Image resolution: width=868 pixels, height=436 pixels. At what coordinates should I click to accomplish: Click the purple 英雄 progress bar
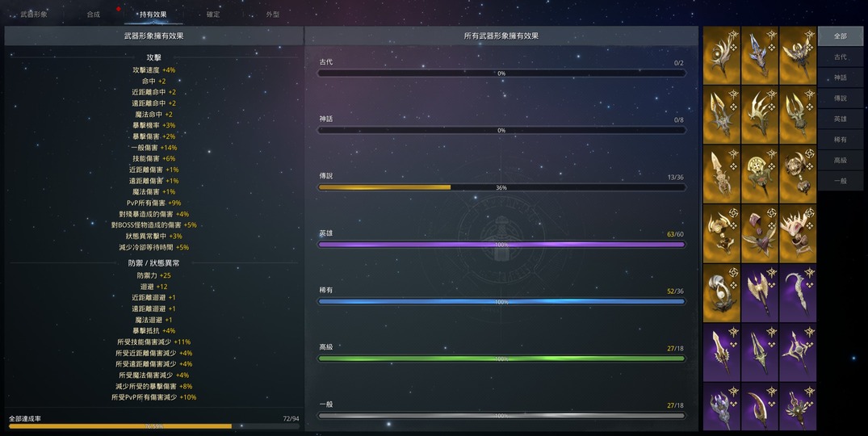501,245
